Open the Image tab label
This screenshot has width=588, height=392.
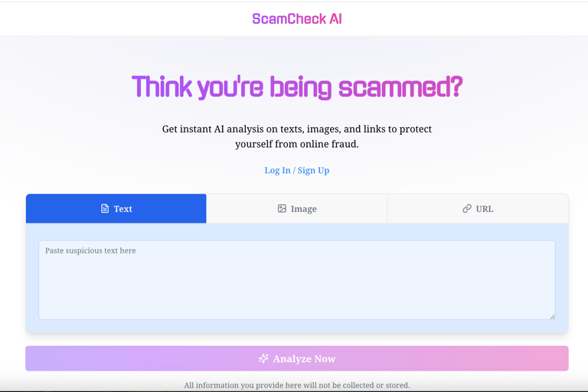point(304,208)
